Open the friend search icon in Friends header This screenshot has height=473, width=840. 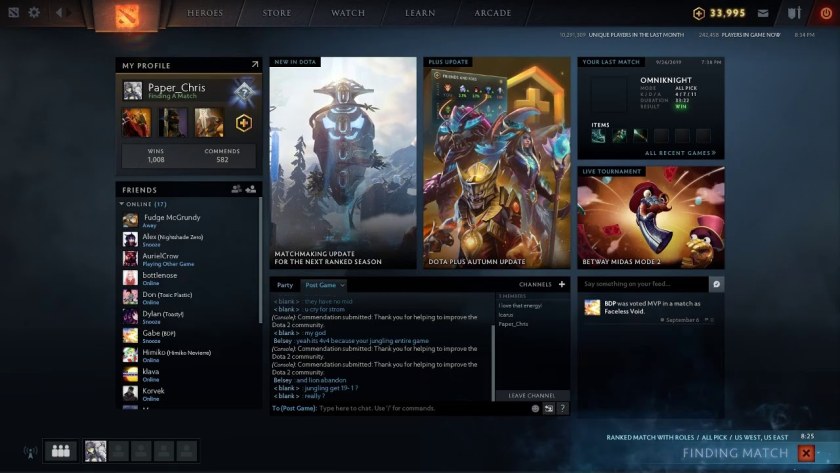coord(236,189)
